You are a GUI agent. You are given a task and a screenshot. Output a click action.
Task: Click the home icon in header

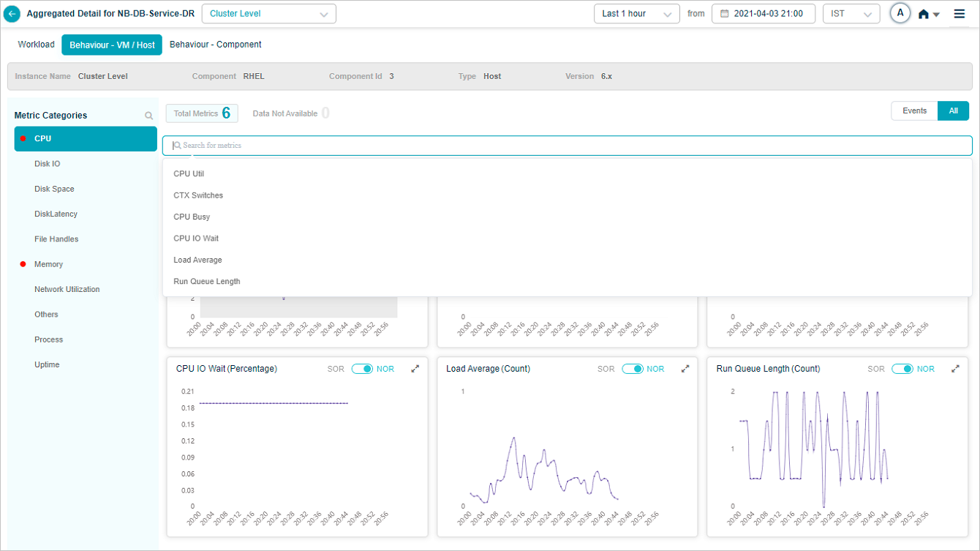coord(924,15)
